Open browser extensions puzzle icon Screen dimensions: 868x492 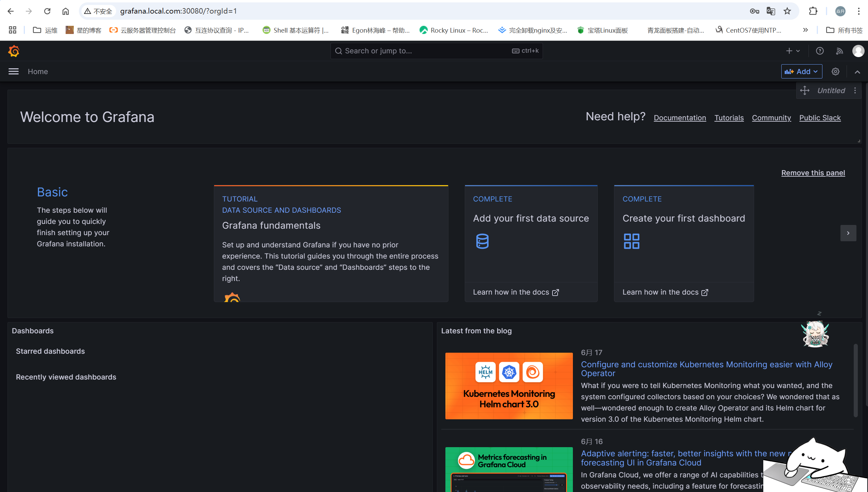(x=813, y=11)
